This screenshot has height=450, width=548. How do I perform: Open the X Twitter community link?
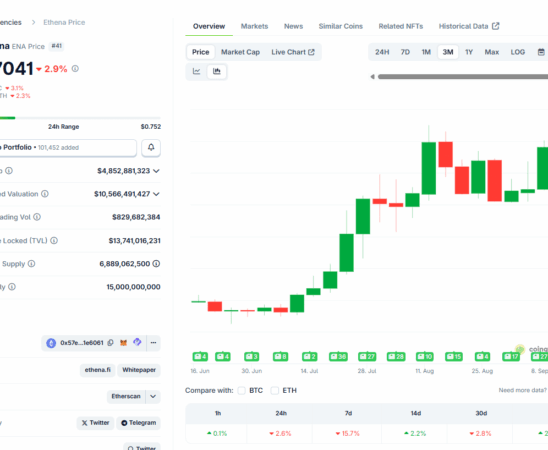[95, 423]
